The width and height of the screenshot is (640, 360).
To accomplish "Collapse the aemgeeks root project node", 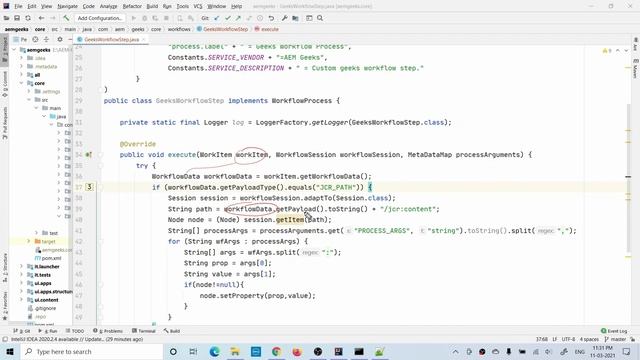I will 14,50.
